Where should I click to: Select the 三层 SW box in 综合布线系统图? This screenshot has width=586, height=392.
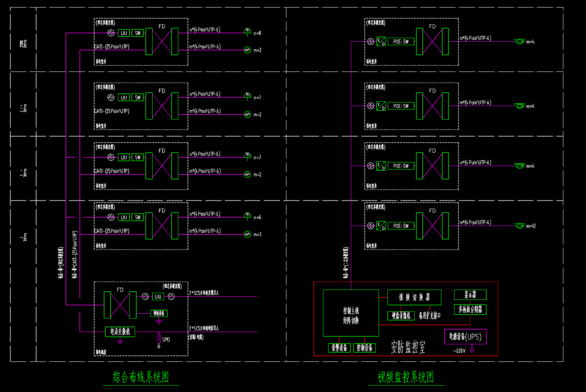(x=137, y=97)
